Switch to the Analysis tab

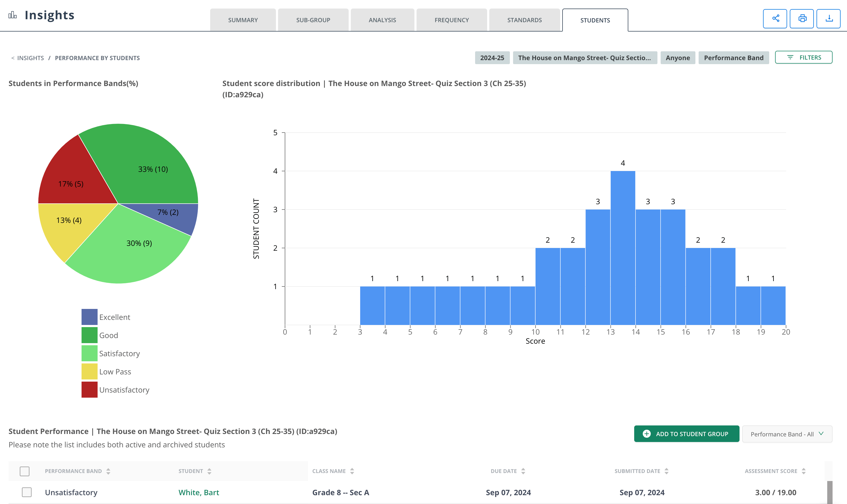382,20
